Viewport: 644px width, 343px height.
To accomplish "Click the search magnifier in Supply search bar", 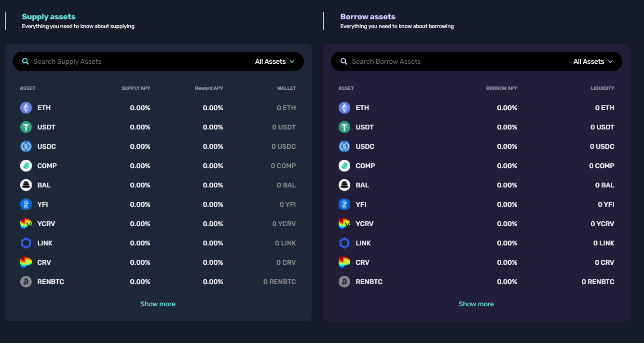I will [x=26, y=61].
